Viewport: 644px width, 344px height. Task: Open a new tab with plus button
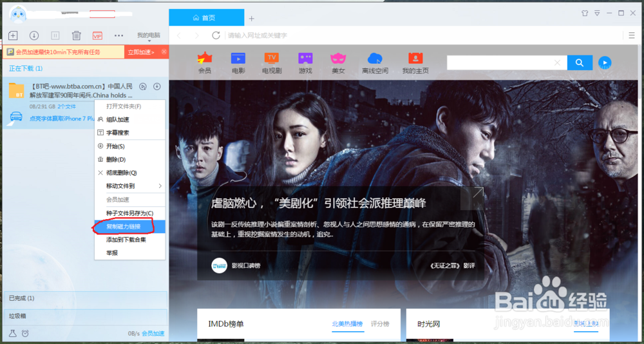tap(252, 19)
